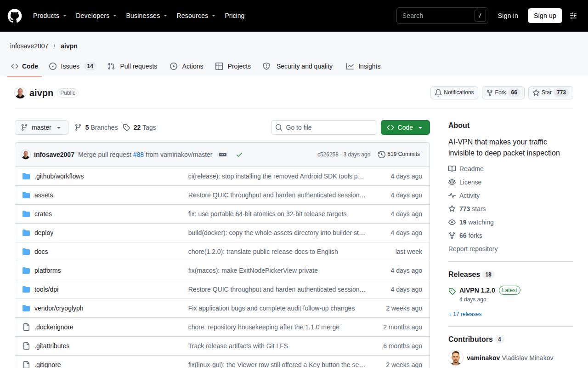Open the appearance settings icon in header
The height and width of the screenshot is (368, 588).
pos(573,16)
